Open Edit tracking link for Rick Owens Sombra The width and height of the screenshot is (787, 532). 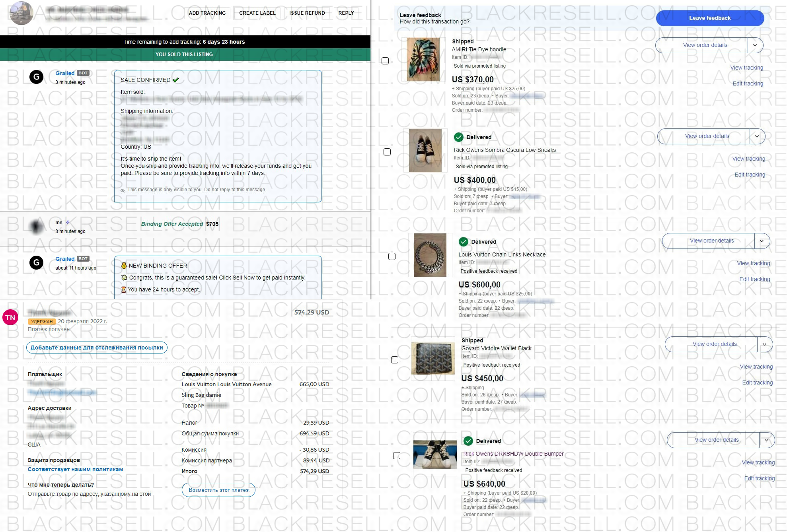(750, 175)
